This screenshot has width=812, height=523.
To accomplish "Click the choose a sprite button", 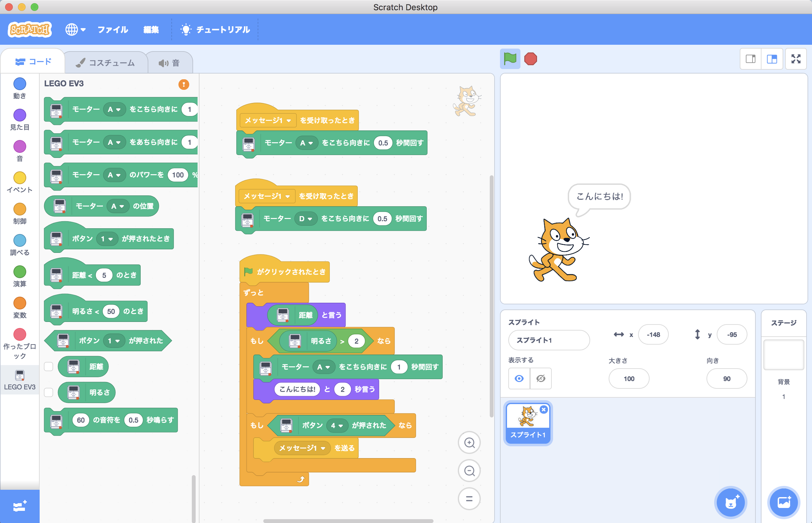I will [x=730, y=502].
